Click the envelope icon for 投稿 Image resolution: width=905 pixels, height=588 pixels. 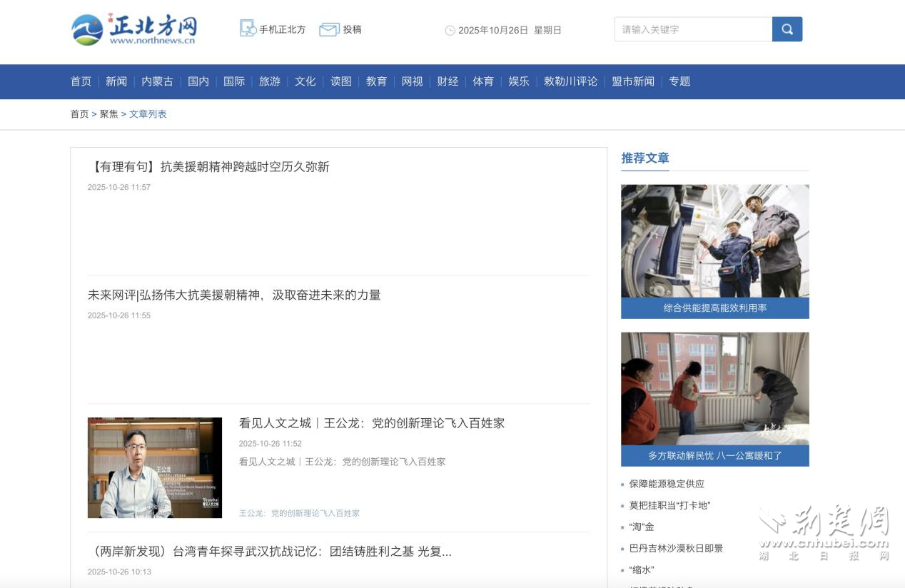(x=328, y=29)
